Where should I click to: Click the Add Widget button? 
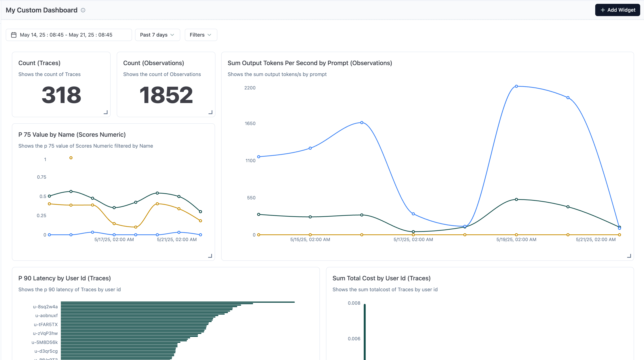click(x=617, y=10)
